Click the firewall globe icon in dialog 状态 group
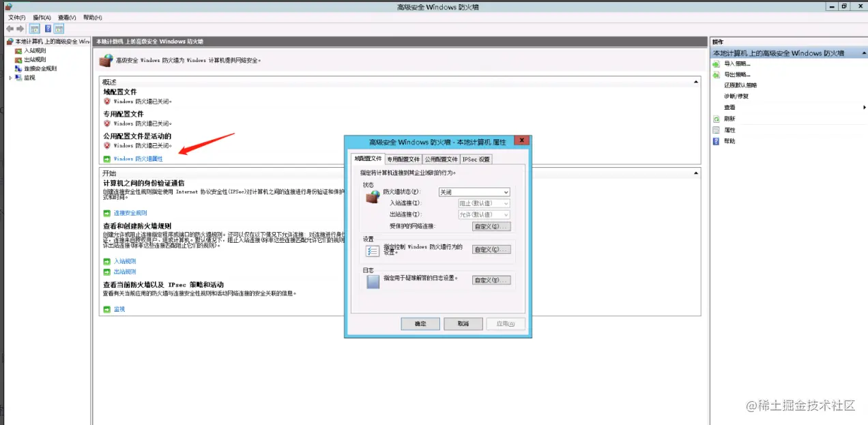This screenshot has height=425, width=868. pos(373,199)
